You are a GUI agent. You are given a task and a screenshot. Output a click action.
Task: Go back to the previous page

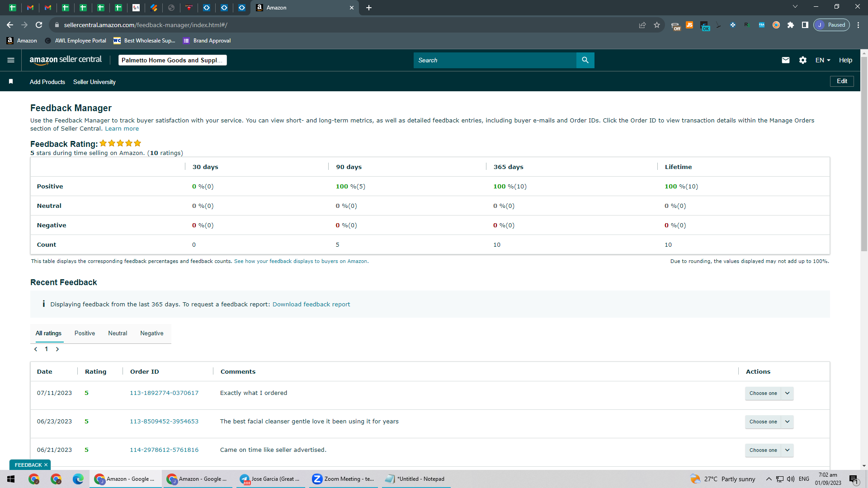(10, 25)
